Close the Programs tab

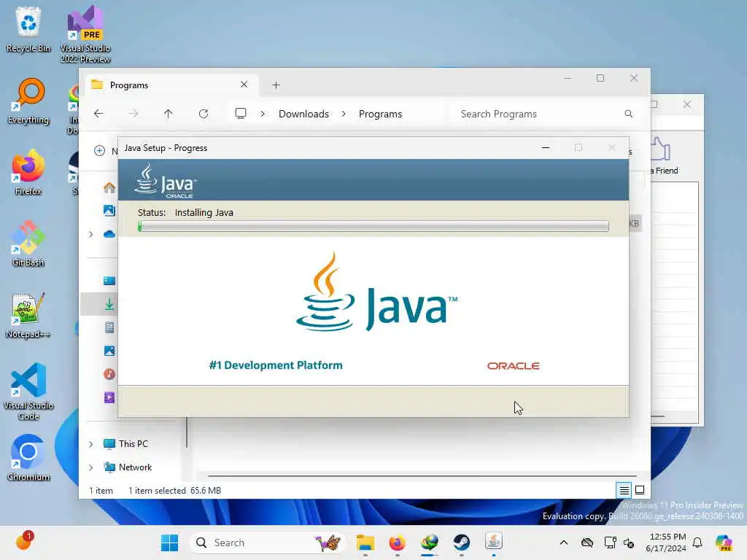[x=244, y=85]
